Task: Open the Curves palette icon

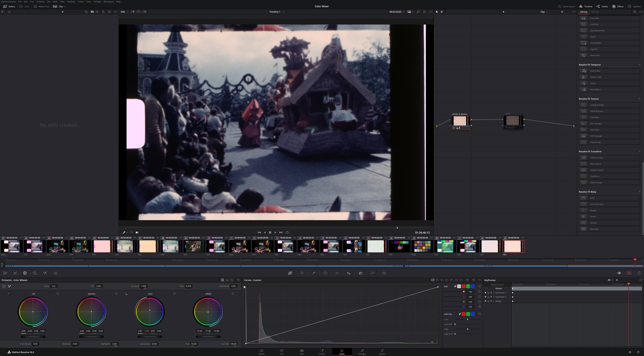Action: tap(290, 273)
